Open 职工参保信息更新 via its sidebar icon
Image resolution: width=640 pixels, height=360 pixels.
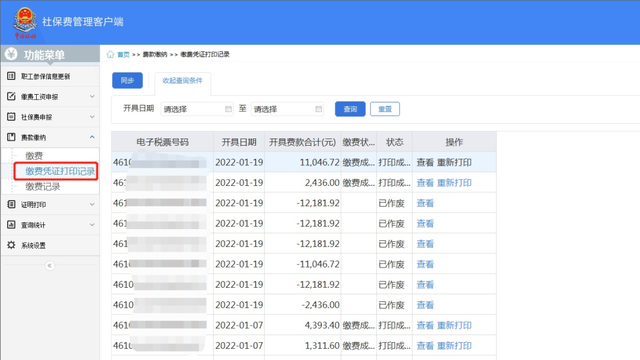pos(11,76)
